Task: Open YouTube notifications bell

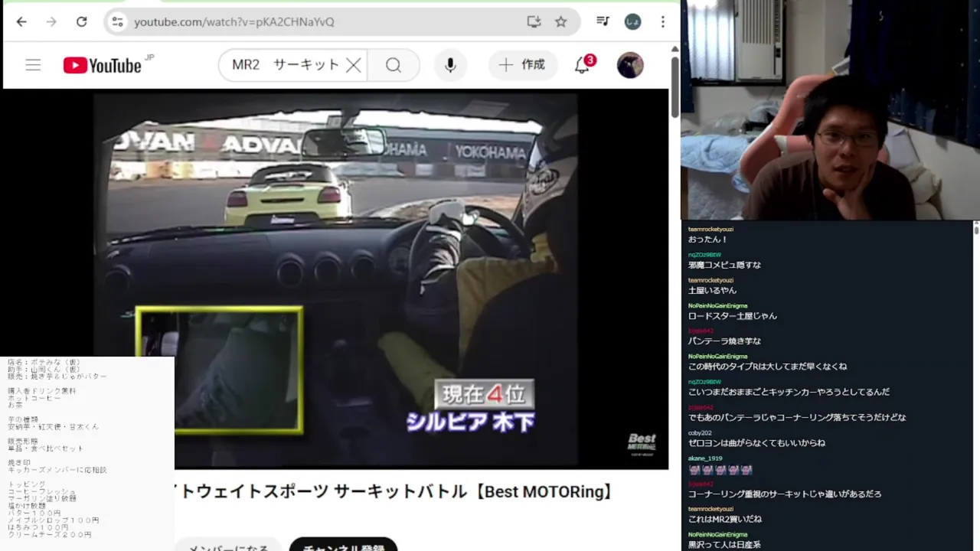Action: click(583, 65)
